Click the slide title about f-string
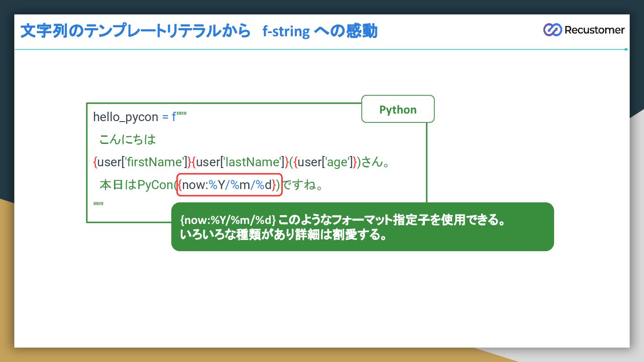 tap(199, 32)
